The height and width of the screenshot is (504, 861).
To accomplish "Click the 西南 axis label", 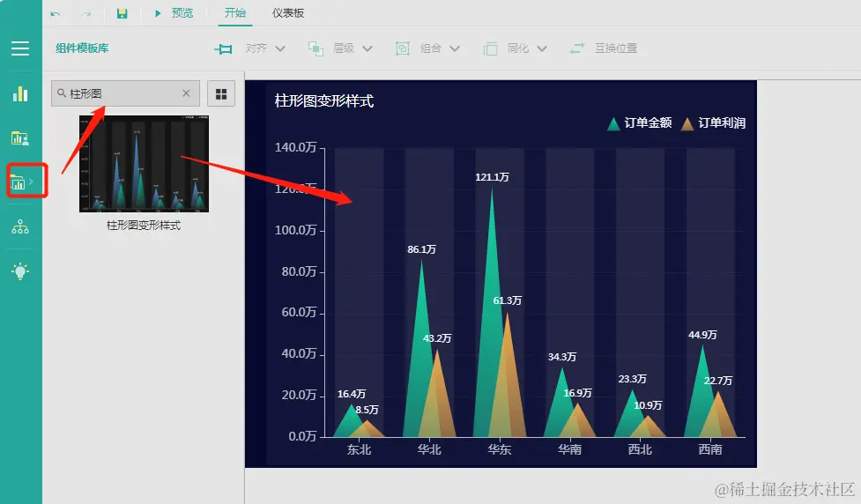I will pos(710,449).
